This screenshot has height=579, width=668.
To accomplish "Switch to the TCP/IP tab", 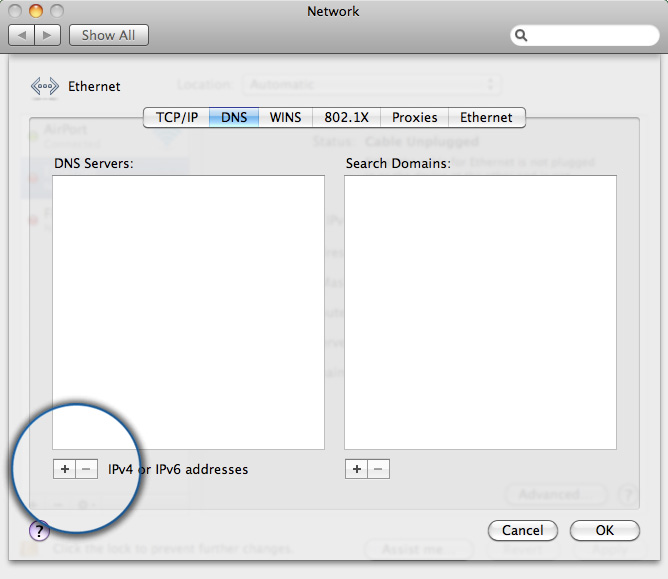I will [177, 117].
